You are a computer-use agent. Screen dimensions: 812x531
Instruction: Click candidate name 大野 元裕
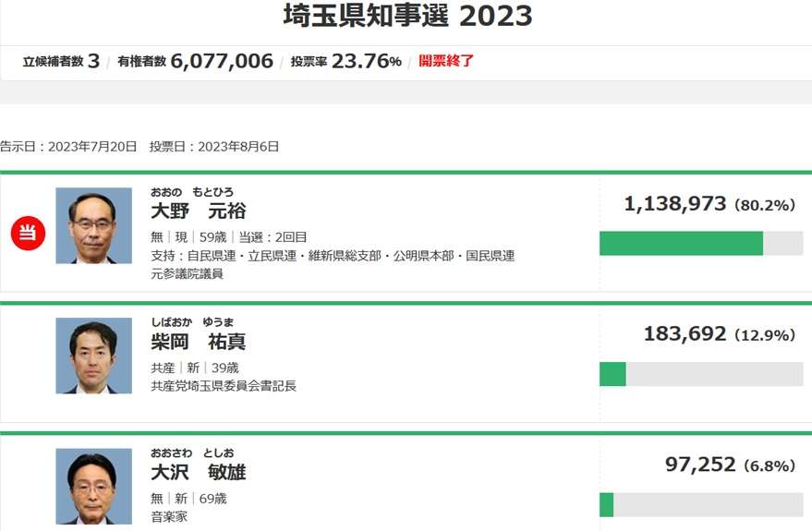point(199,211)
